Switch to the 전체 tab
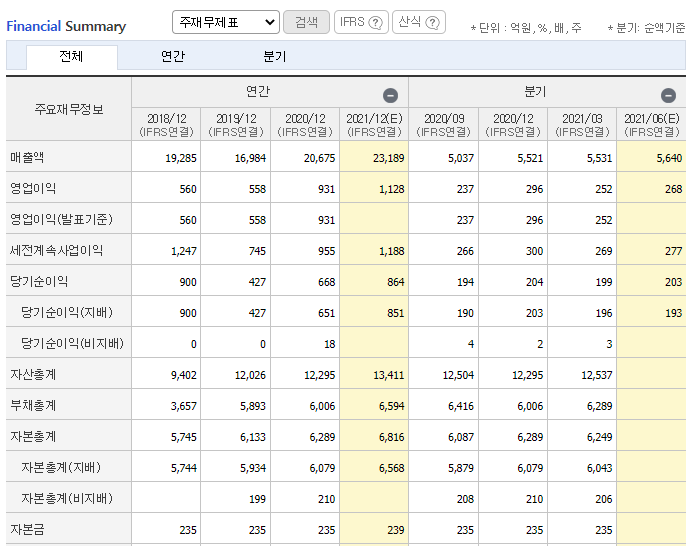Image resolution: width=689 pixels, height=546 pixels. [x=72, y=57]
